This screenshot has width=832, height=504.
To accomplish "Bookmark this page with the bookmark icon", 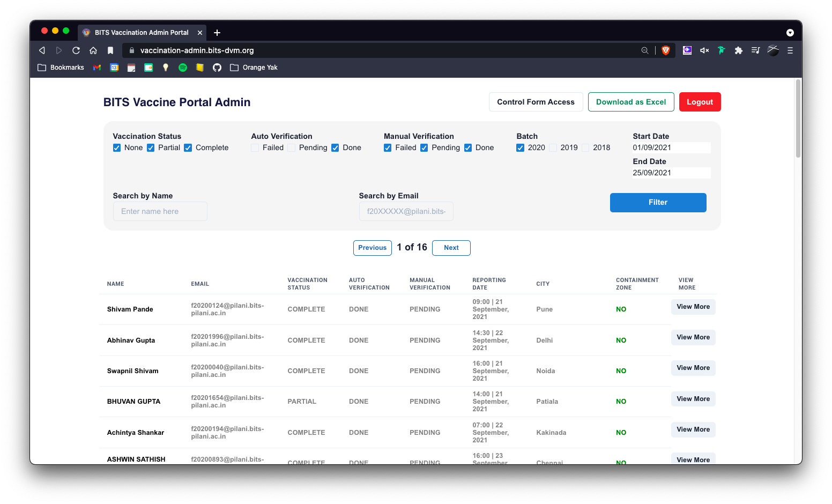I will [110, 50].
